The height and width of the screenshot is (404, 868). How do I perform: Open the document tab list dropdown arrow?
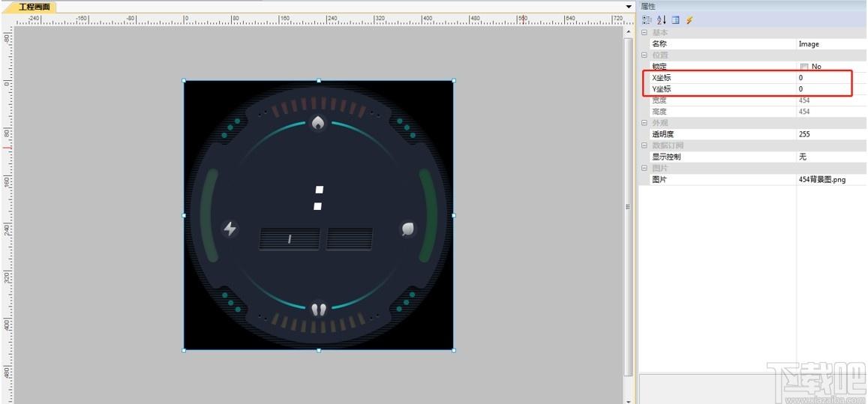point(629,7)
